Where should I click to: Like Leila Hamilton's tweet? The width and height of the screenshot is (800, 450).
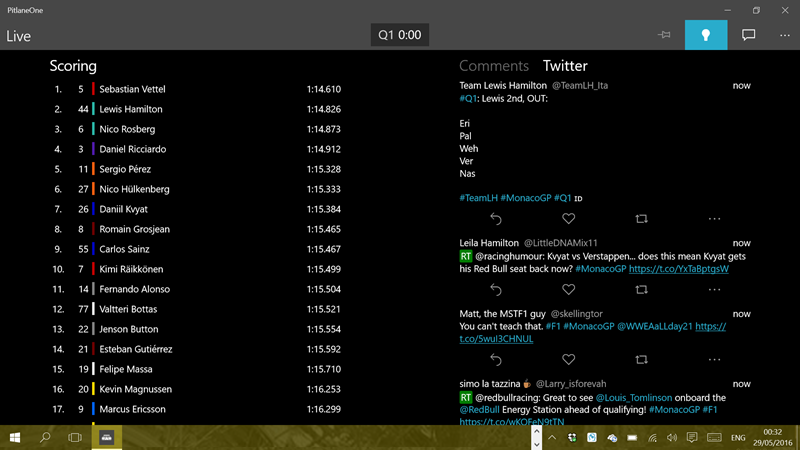pos(568,290)
